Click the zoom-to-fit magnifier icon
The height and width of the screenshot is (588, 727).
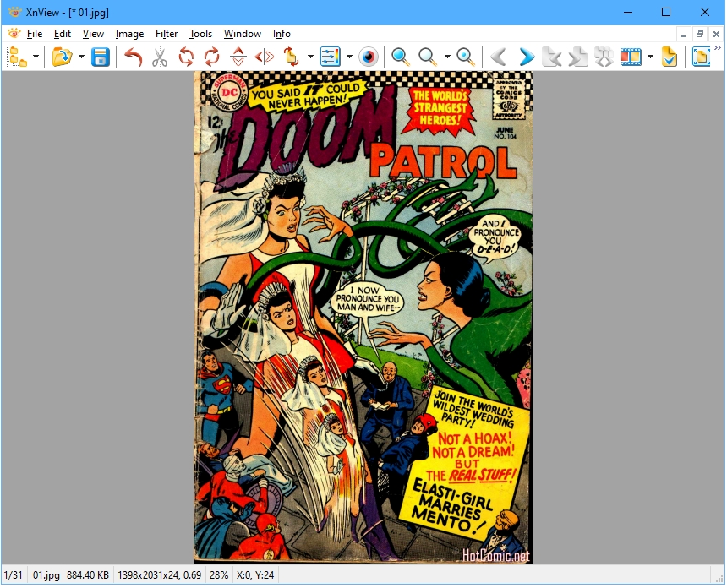[x=466, y=57]
